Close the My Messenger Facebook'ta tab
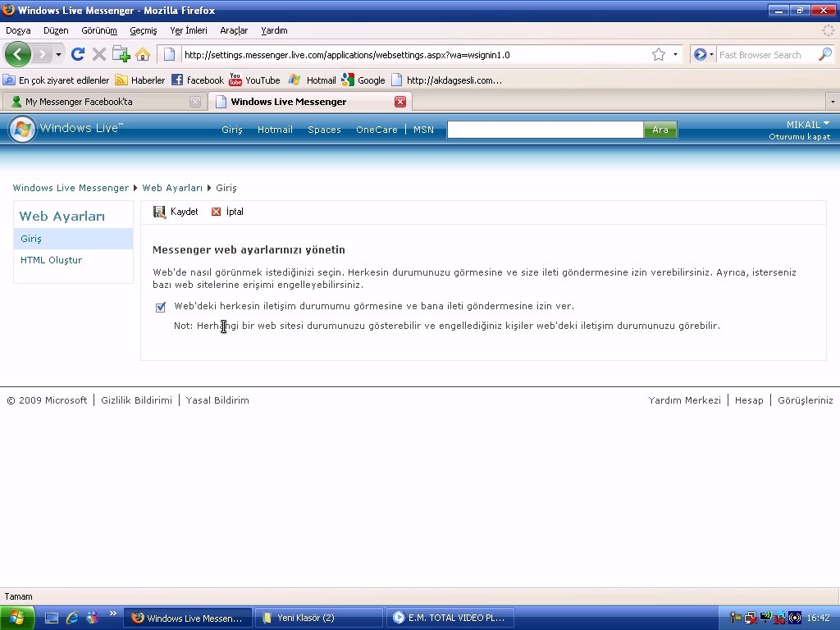Viewport: 840px width, 630px height. pos(195,102)
